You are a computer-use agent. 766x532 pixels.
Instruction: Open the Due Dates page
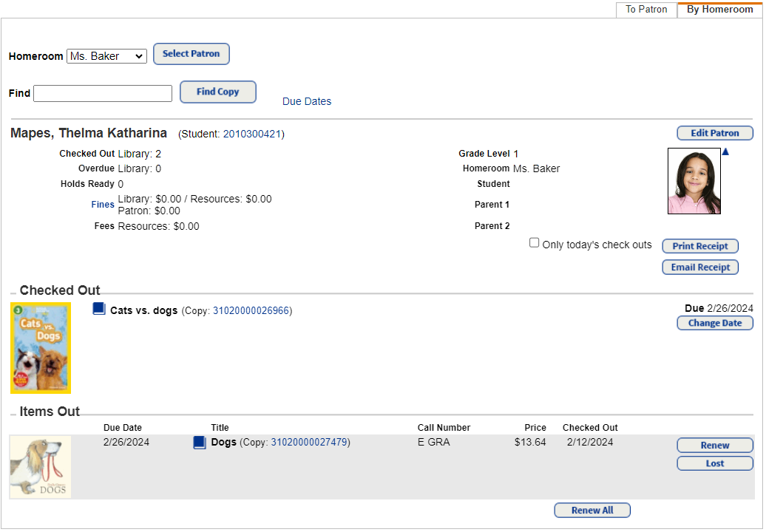(x=306, y=101)
